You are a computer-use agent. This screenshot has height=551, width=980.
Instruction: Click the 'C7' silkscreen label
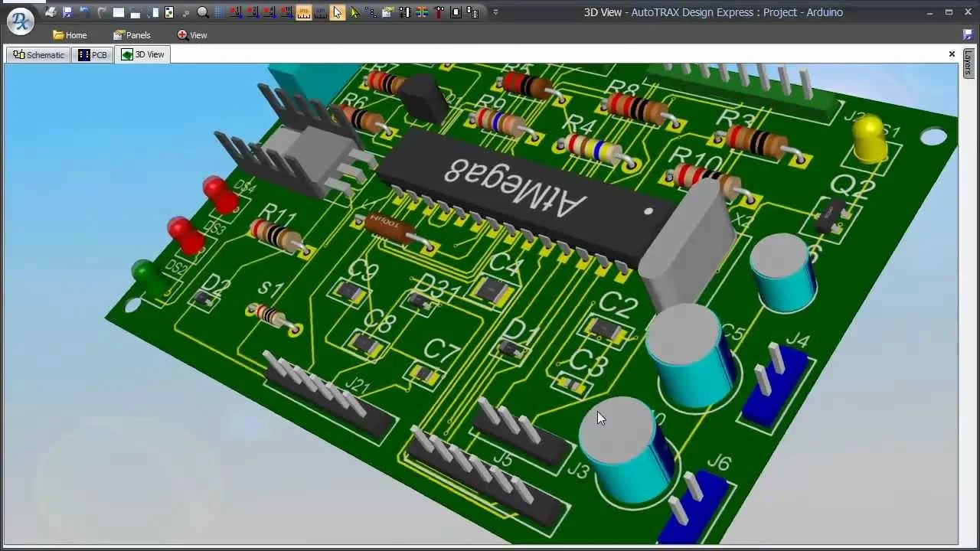coord(442,350)
